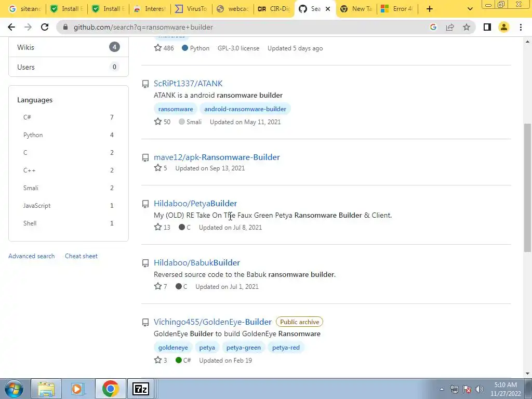Switch to the New Tab tab

(x=356, y=9)
